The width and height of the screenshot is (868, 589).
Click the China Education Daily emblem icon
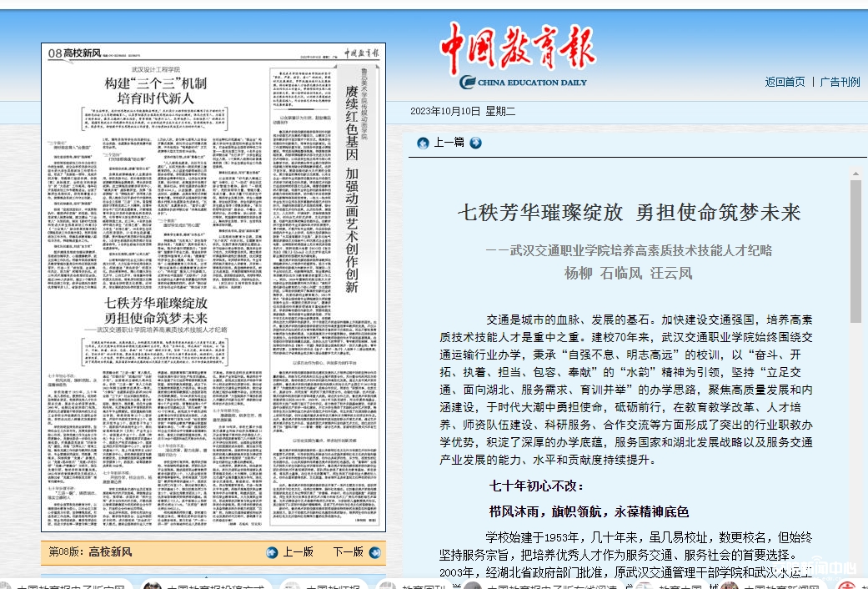[x=467, y=83]
